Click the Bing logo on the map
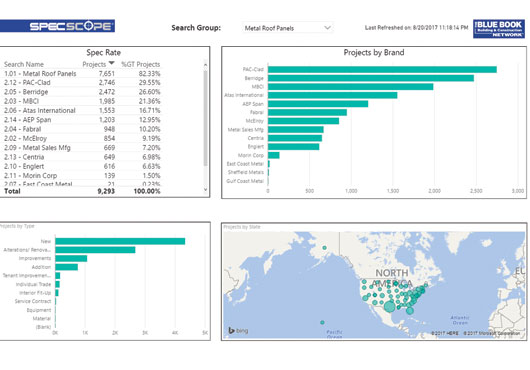This screenshot has height=370, width=530. [238, 330]
